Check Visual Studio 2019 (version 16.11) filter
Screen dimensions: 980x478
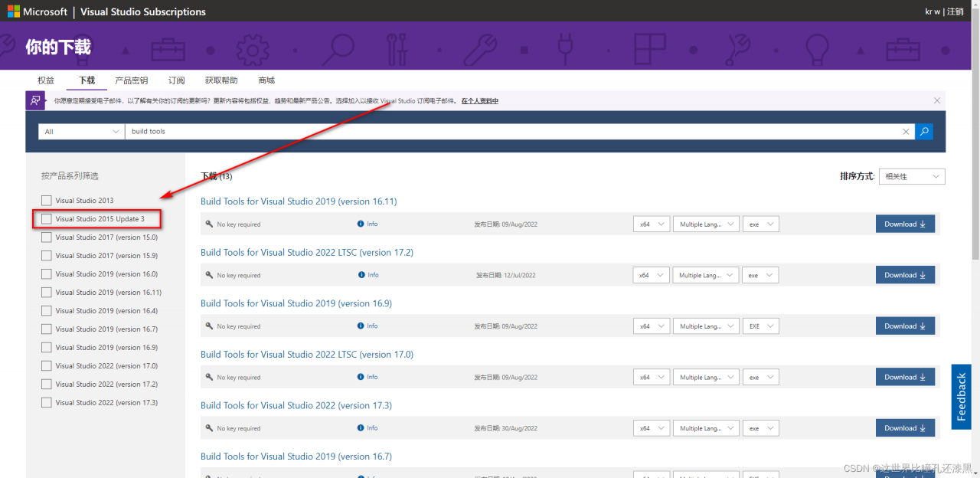(x=47, y=293)
